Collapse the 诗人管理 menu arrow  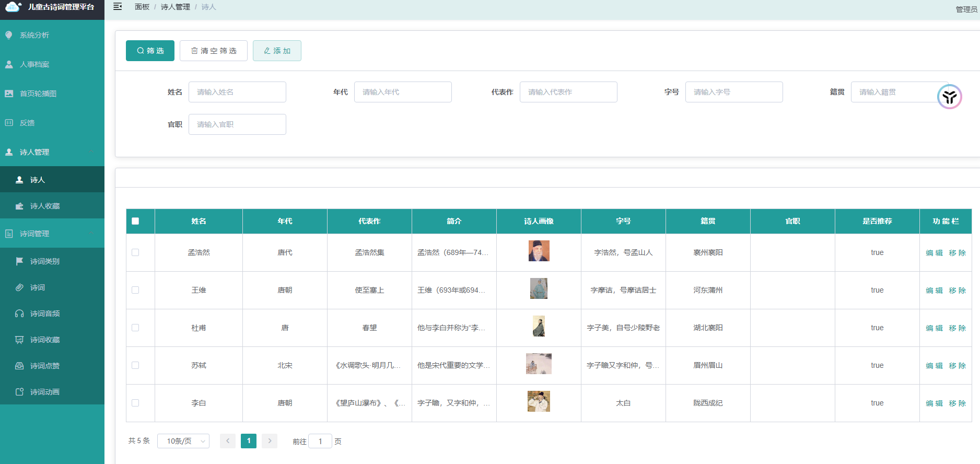[91, 152]
